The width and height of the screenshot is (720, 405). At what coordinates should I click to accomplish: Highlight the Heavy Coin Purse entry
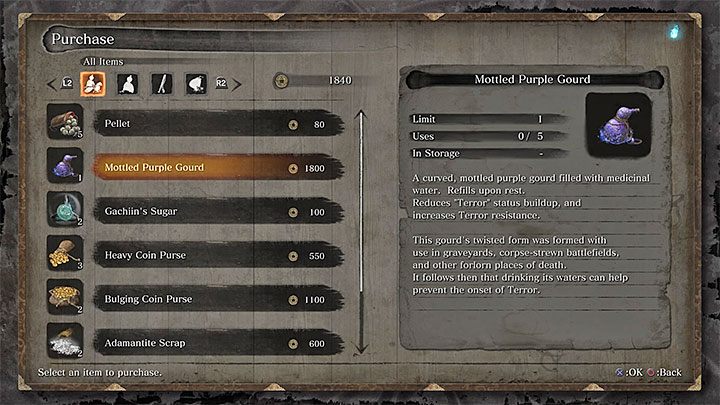tap(215, 256)
